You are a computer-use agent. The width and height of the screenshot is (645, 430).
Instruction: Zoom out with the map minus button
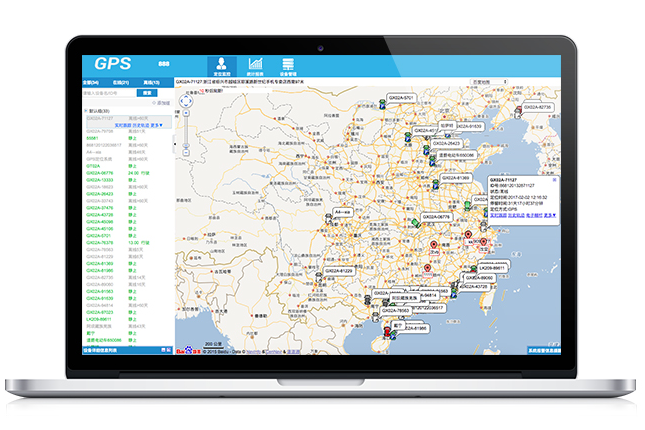pos(186,150)
